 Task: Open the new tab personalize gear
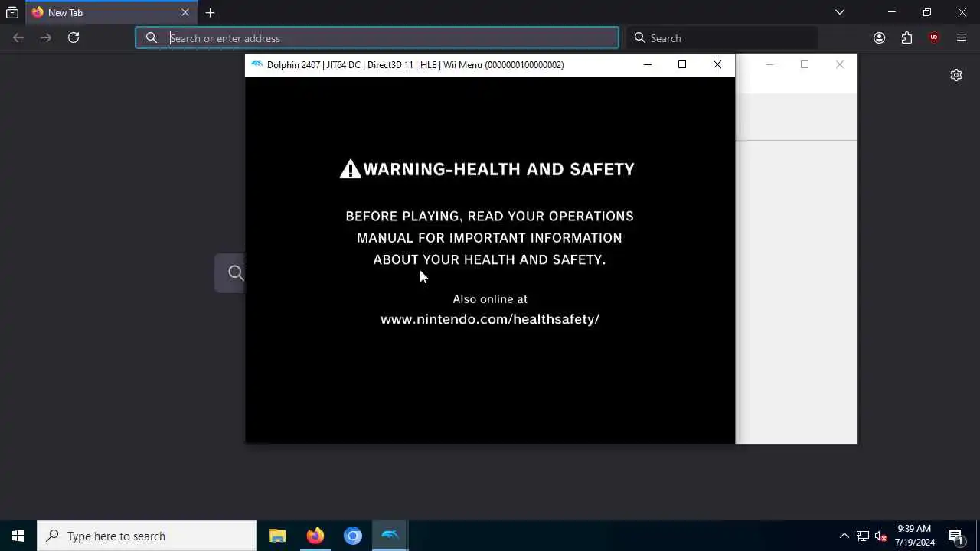(x=956, y=75)
